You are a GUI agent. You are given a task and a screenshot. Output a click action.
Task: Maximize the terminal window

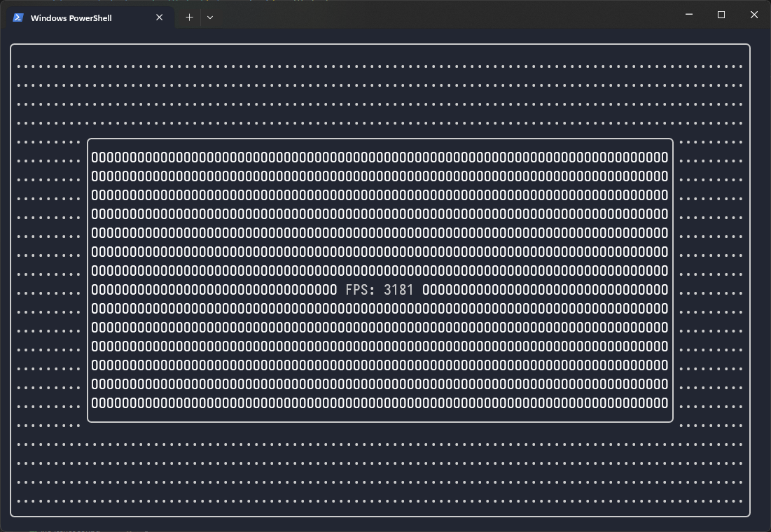721,15
